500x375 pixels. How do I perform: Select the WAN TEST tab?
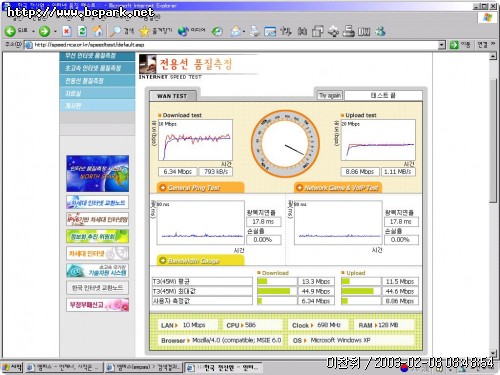pos(172,96)
